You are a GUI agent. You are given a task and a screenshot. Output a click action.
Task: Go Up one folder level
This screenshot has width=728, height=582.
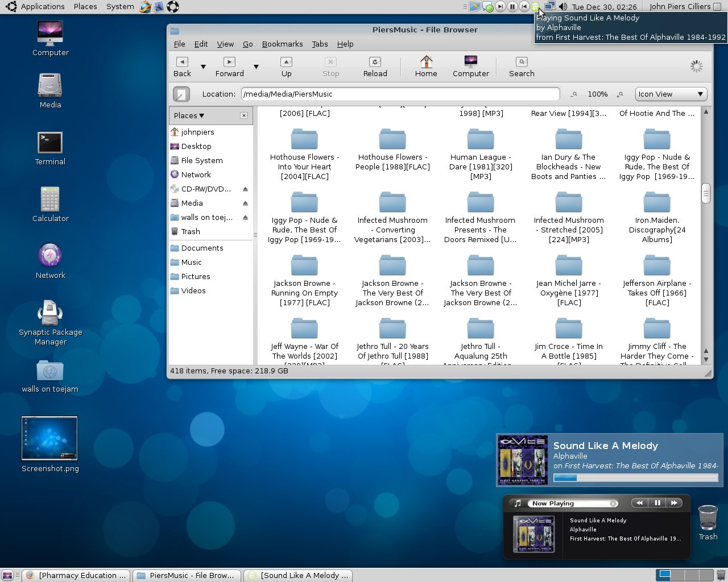tap(286, 66)
